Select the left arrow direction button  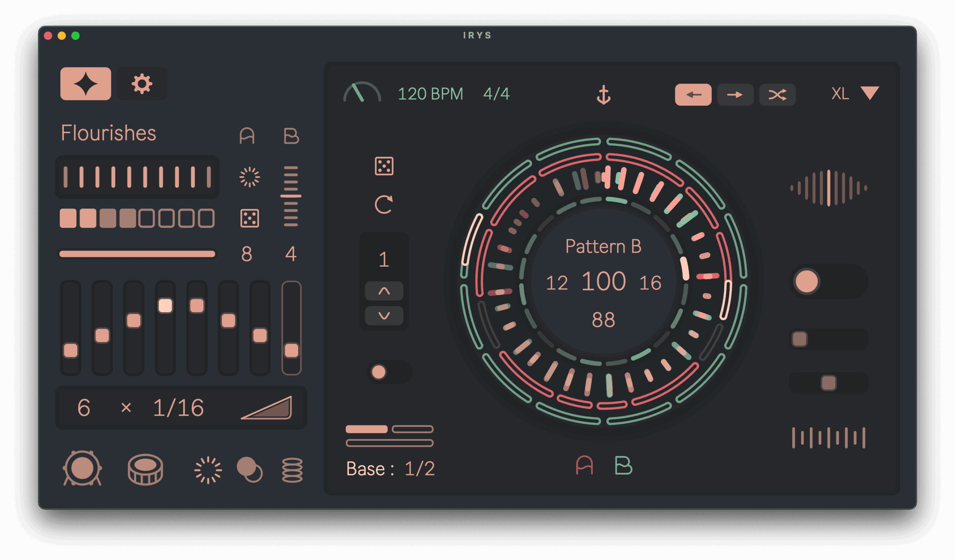pyautogui.click(x=693, y=94)
